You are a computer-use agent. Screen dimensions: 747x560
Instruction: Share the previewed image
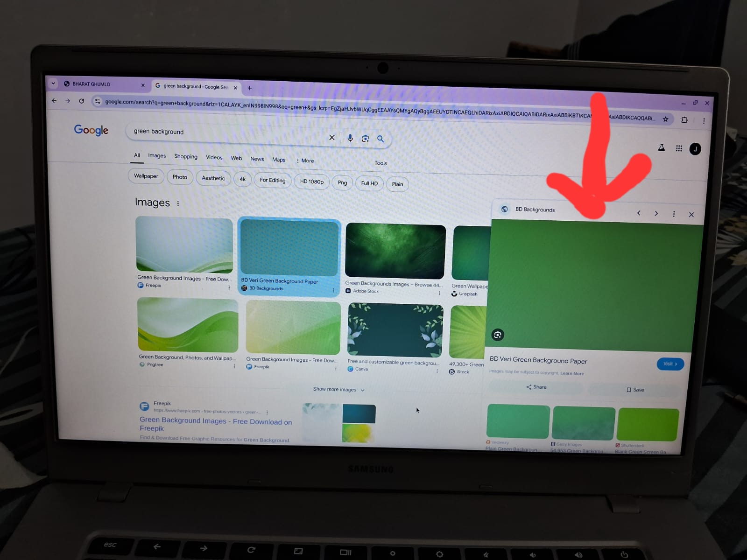pyautogui.click(x=536, y=387)
